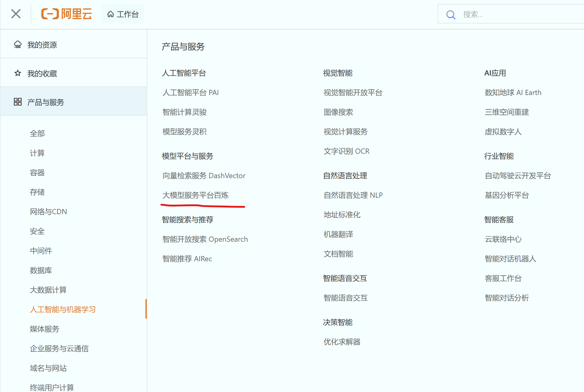
Task: Open 视觉智能开放平台 link
Action: [353, 92]
